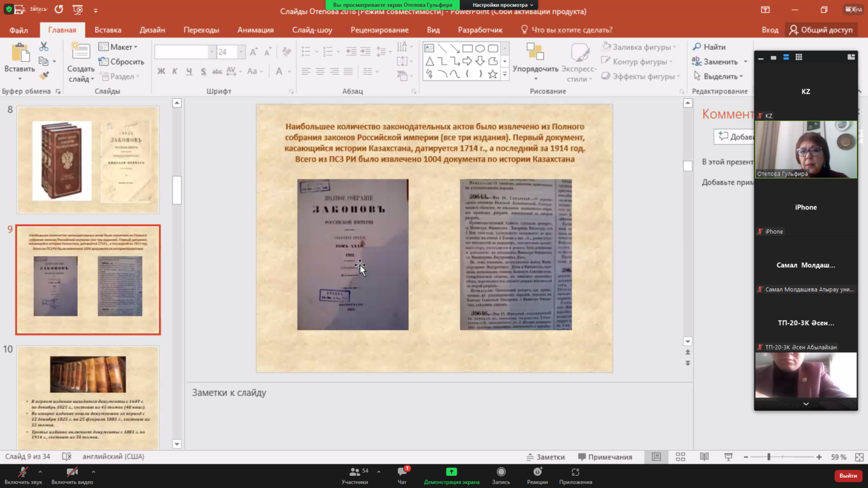Click the red Выйти leave button
Image resolution: width=868 pixels, height=488 pixels.
[x=848, y=476]
